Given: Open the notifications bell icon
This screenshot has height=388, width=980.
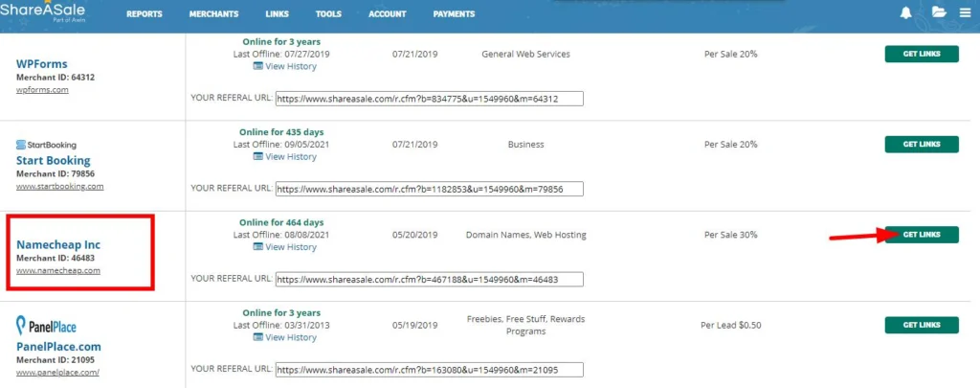Looking at the screenshot, I should point(905,12).
